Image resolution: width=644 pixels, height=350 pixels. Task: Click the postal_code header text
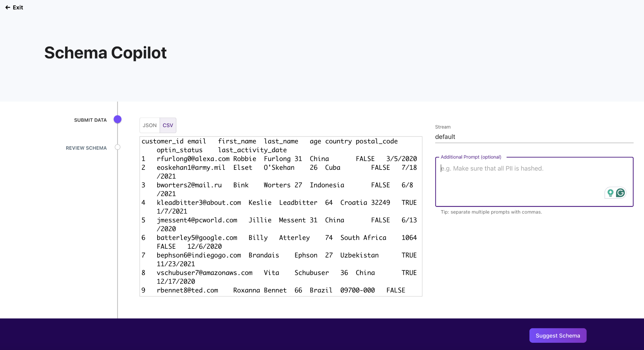point(377,141)
